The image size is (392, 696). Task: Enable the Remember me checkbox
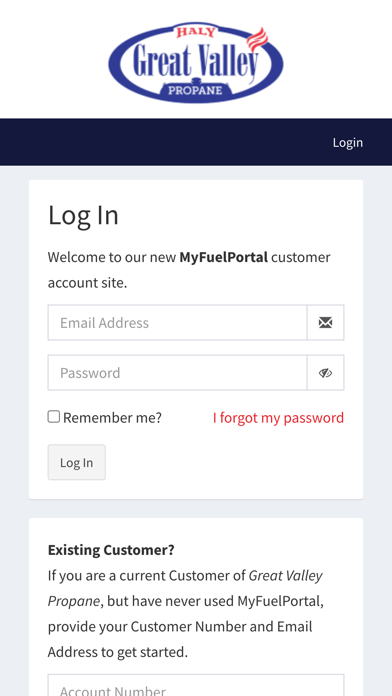pos(54,417)
